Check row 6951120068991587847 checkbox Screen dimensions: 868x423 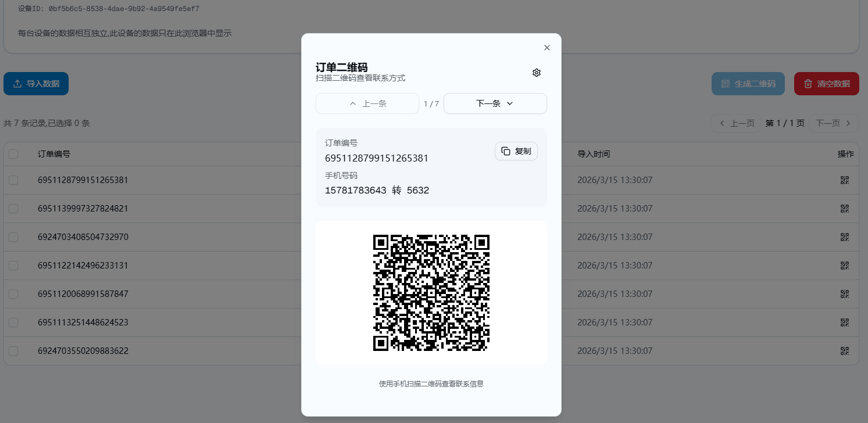tap(13, 294)
